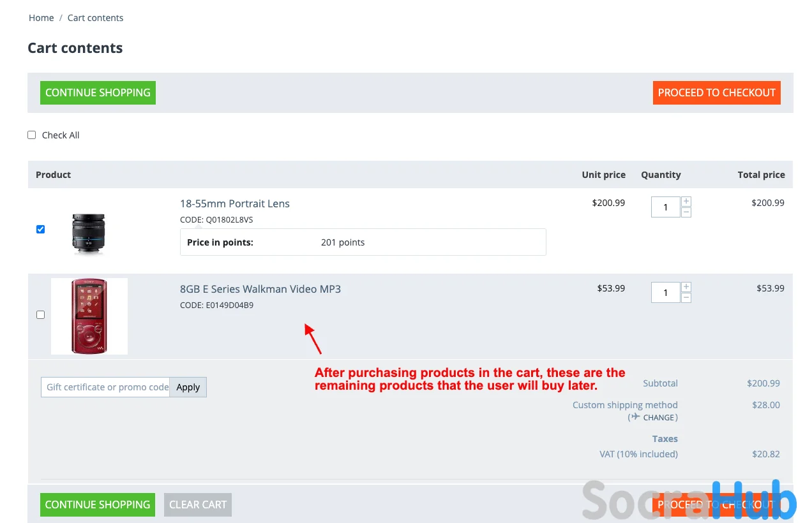
Task: Toggle the Check All checkbox
Action: click(x=31, y=135)
